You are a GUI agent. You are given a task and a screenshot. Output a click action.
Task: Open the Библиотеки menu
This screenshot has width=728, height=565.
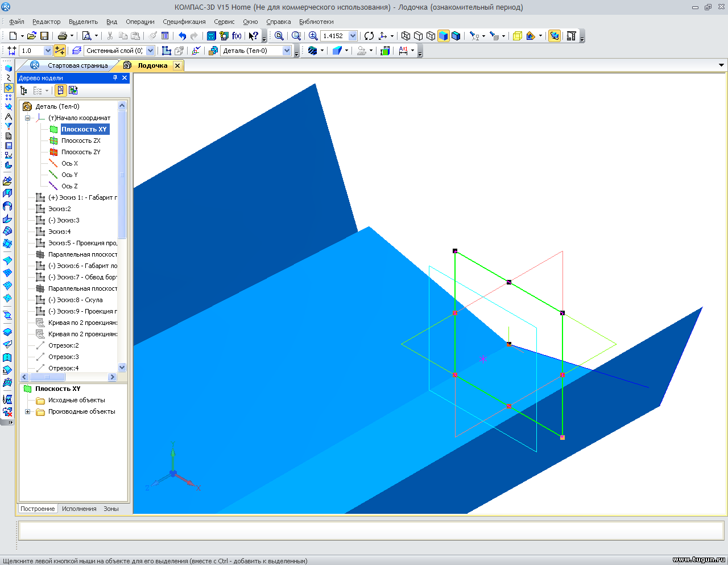[316, 22]
